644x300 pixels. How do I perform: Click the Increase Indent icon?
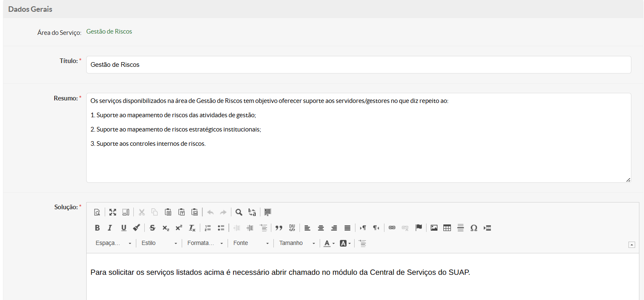coord(250,228)
